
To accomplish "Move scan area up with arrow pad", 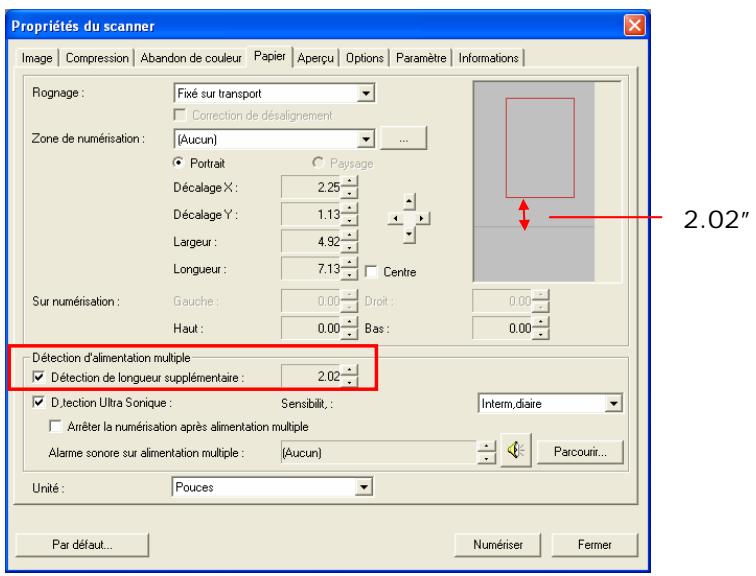I will tap(409, 201).
